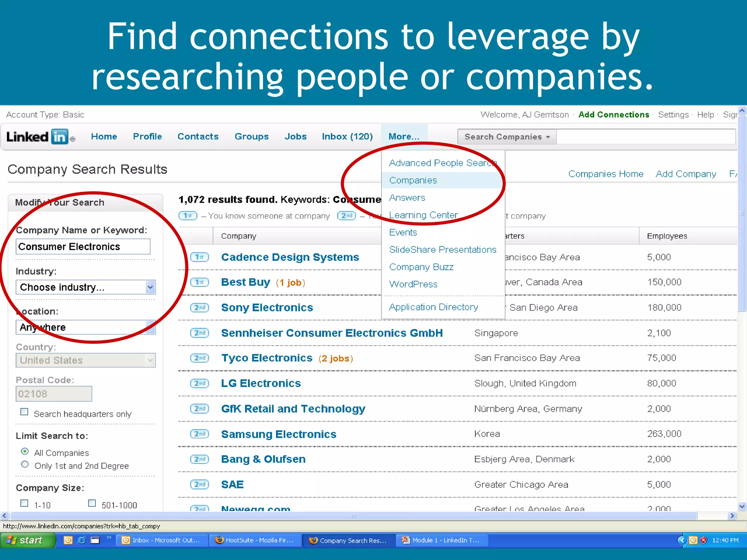Expand More... navigation menu
The width and height of the screenshot is (747, 560).
coord(404,136)
